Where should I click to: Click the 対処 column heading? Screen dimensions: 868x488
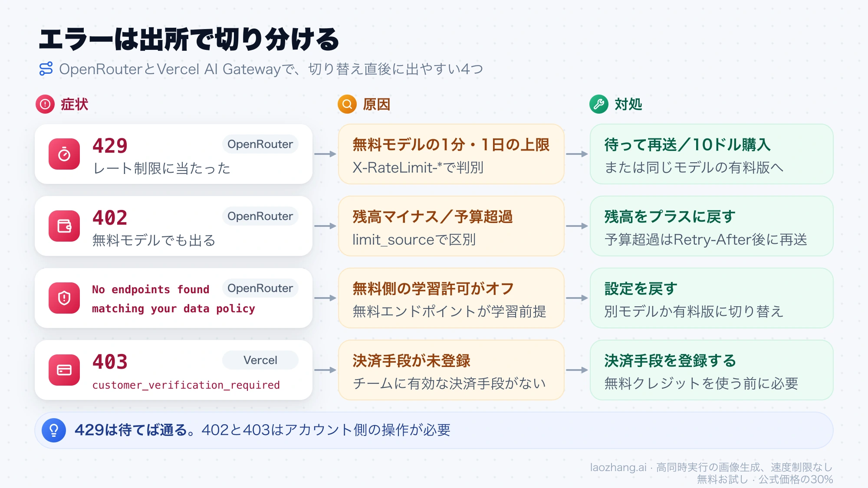tap(628, 104)
